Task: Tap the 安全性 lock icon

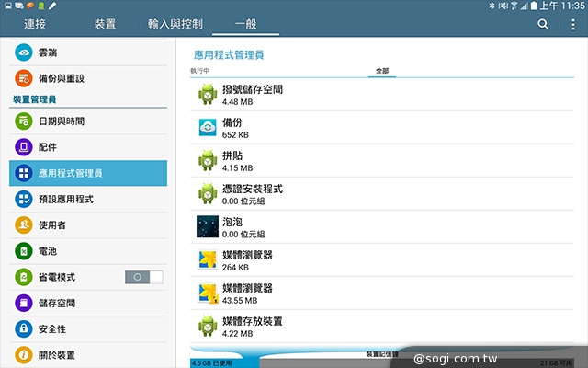Action: (24, 329)
